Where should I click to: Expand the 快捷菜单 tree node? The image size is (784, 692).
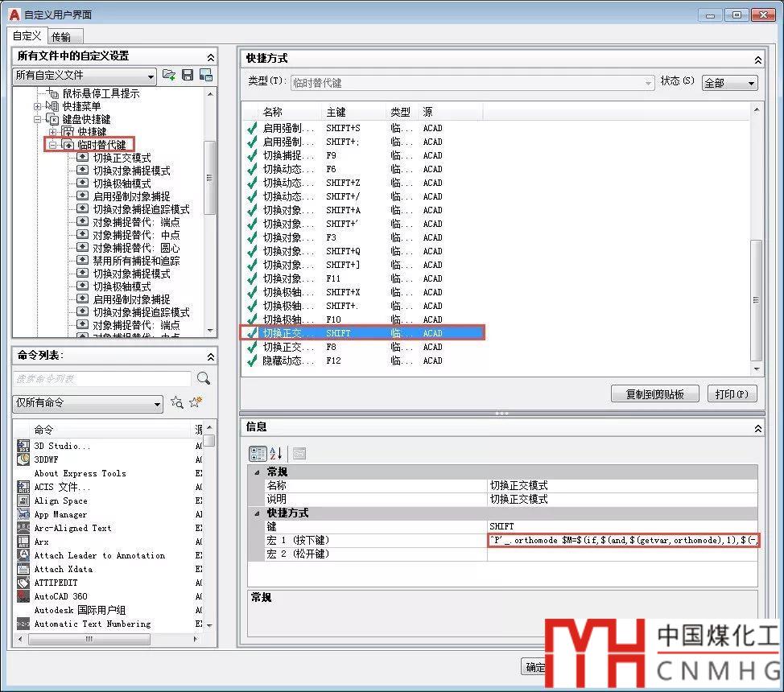[x=37, y=106]
